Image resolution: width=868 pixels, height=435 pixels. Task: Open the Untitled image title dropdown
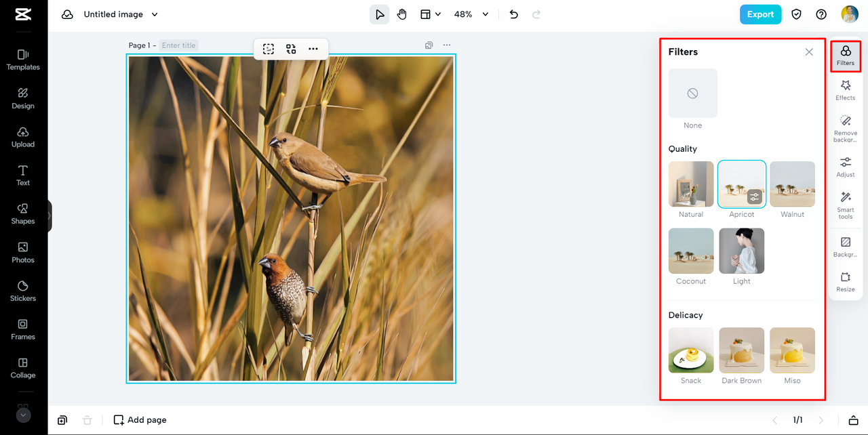(x=121, y=14)
